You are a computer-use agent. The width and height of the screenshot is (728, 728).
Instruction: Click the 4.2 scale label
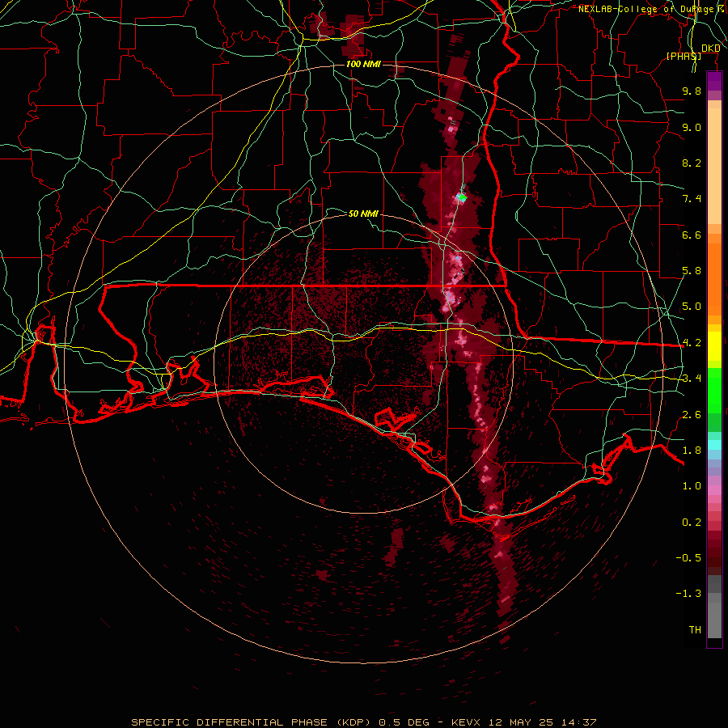pos(692,343)
